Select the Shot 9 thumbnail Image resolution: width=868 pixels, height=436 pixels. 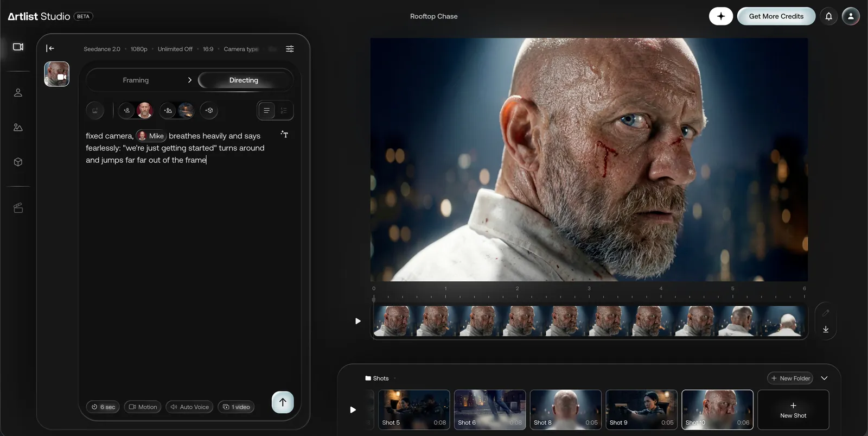[x=642, y=410]
